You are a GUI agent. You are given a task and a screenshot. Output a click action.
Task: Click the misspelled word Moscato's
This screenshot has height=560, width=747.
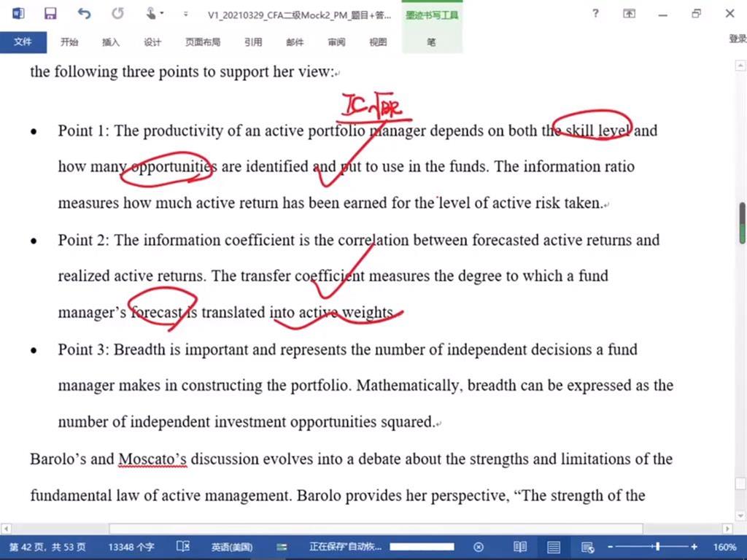point(152,459)
